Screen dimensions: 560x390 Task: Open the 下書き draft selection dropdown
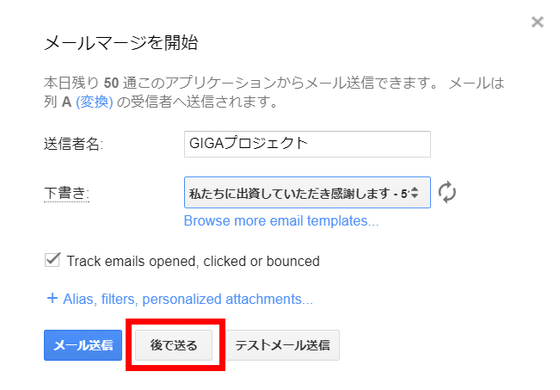click(x=307, y=192)
